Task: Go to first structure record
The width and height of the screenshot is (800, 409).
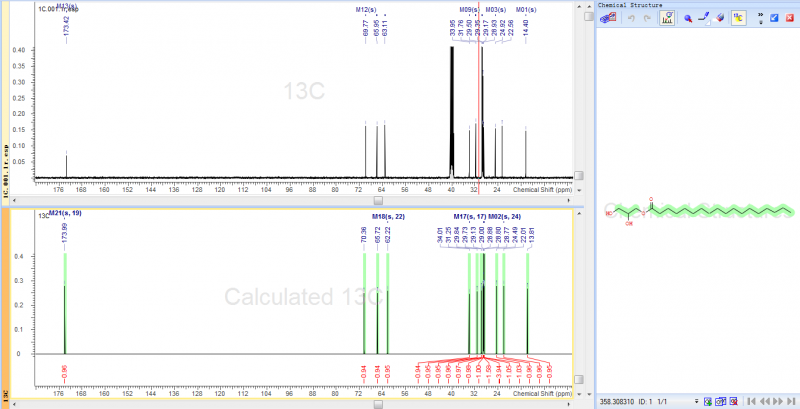Action: tap(751, 402)
